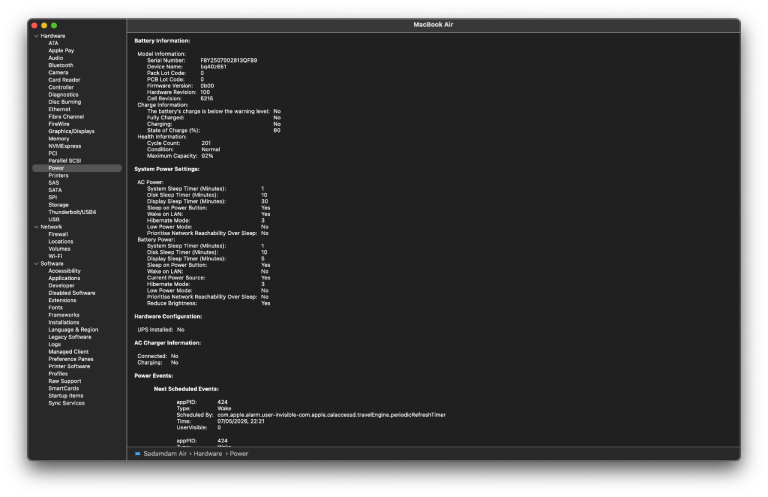Select Parallel SCSI in the sidebar

point(65,161)
